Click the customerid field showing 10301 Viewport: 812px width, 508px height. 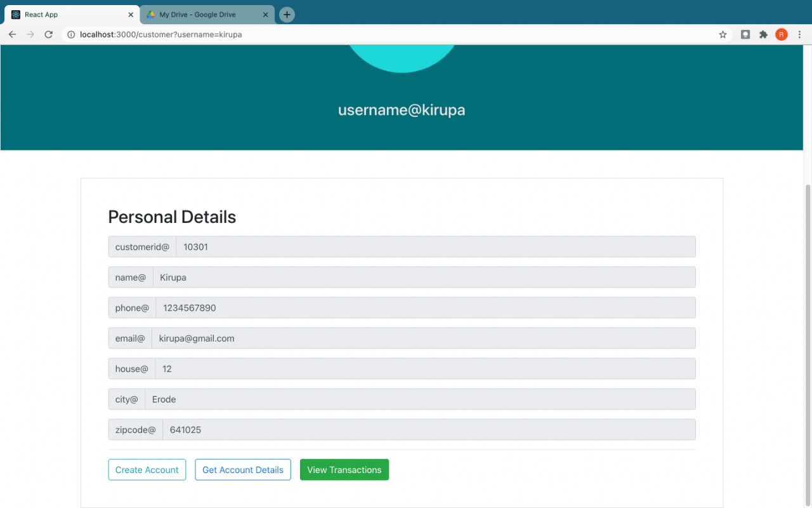[x=435, y=247]
